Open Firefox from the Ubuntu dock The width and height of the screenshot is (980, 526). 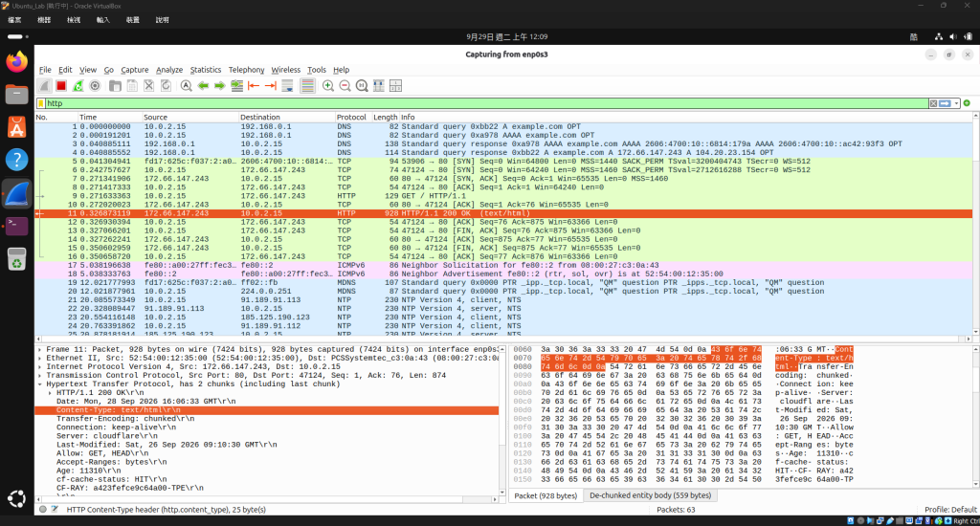17,62
